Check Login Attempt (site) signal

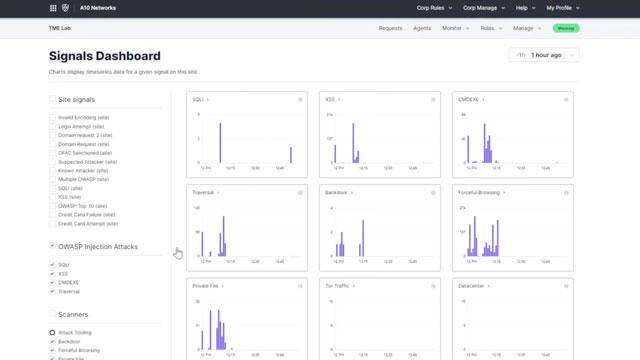pos(52,127)
